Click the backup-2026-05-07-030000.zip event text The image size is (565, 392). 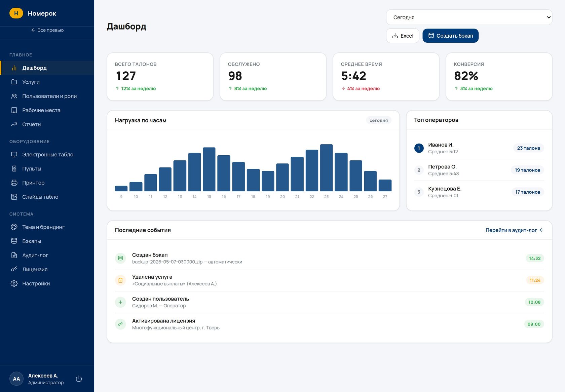pyautogui.click(x=187, y=262)
